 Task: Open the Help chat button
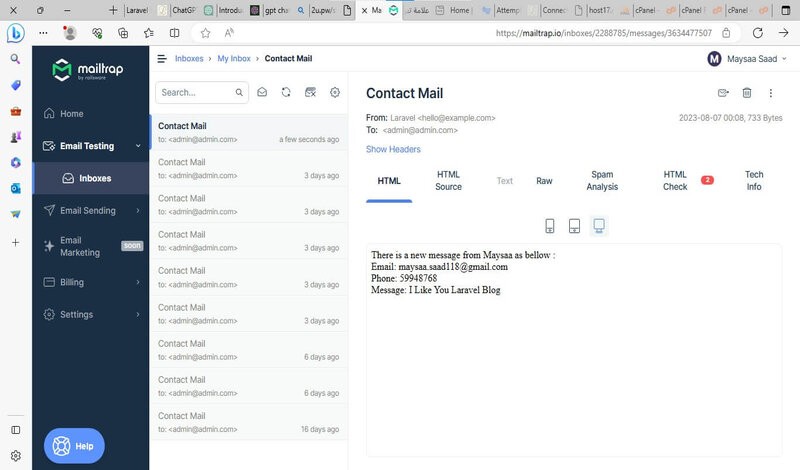coord(74,446)
